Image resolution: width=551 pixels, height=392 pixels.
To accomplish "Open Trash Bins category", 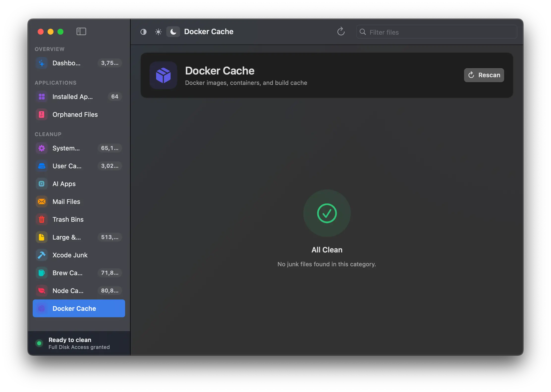I will [79, 219].
